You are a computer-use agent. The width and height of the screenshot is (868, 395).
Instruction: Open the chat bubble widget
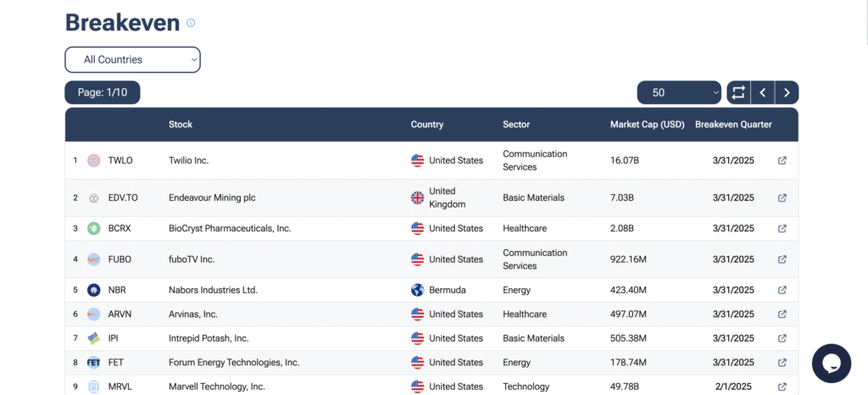tap(832, 364)
